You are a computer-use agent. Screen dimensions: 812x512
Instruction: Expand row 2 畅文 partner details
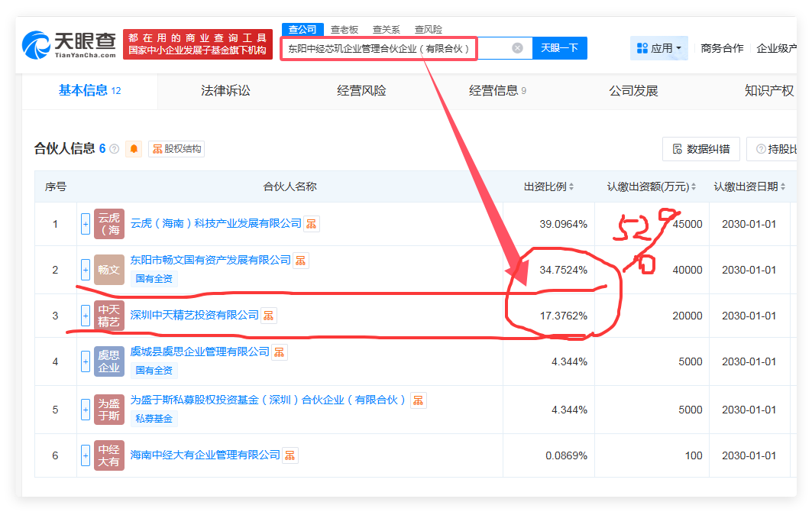click(x=86, y=270)
